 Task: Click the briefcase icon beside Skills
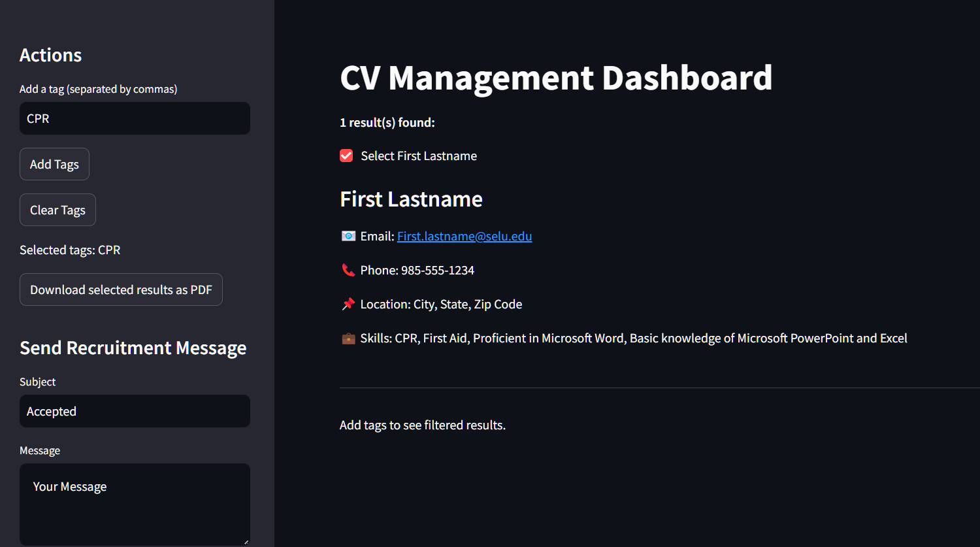pos(348,338)
